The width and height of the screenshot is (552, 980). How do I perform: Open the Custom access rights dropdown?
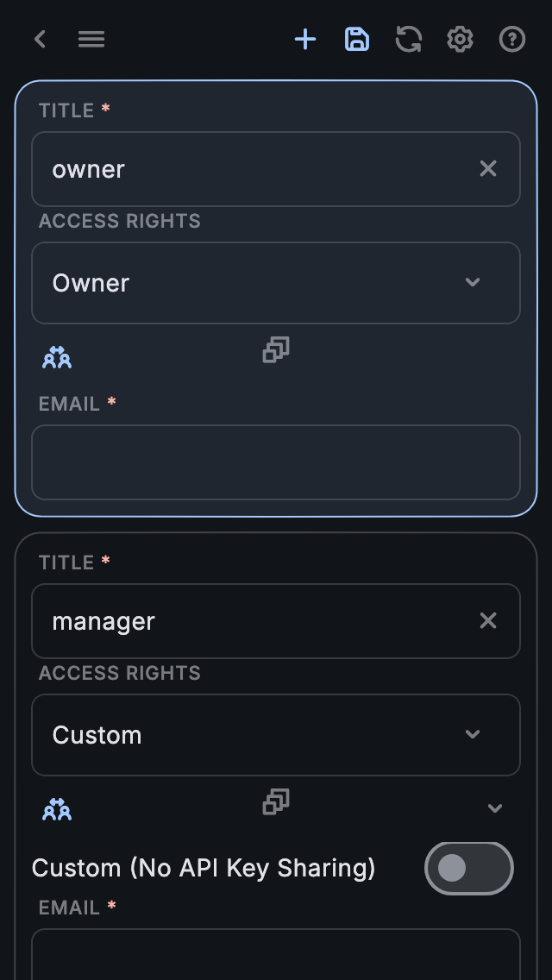tap(276, 735)
